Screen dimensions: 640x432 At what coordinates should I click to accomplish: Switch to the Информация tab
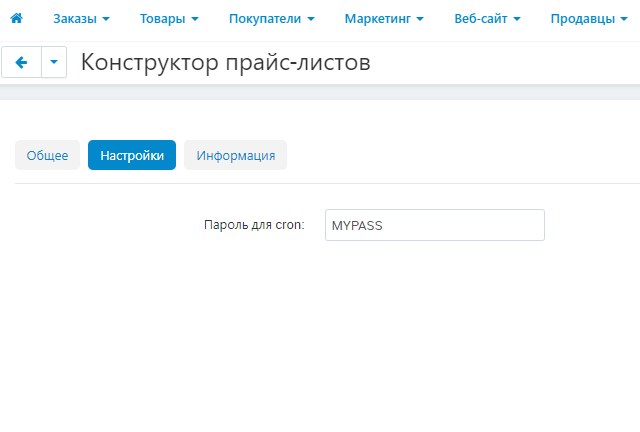click(235, 155)
